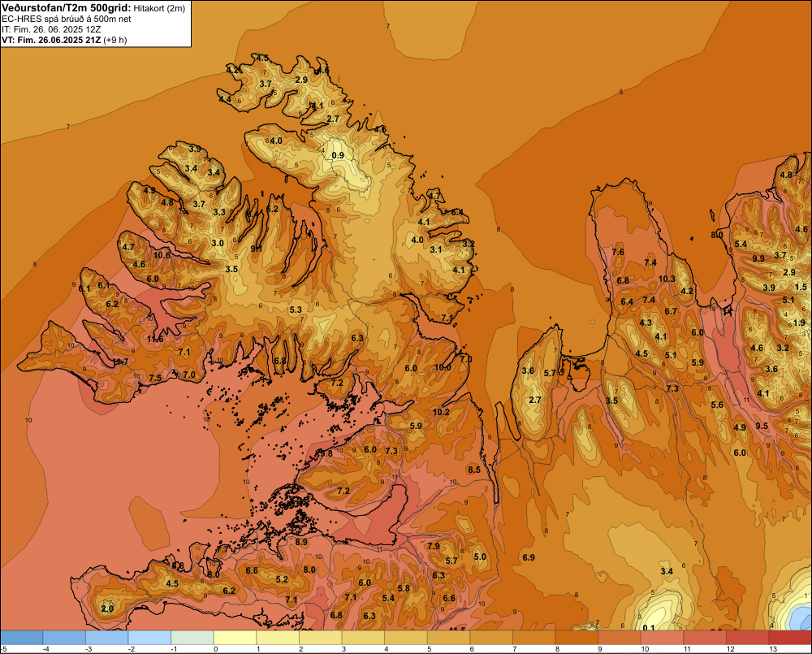Click the title 'Veðurstofan/T2m 500grid'
The image size is (812, 654).
(x=67, y=8)
